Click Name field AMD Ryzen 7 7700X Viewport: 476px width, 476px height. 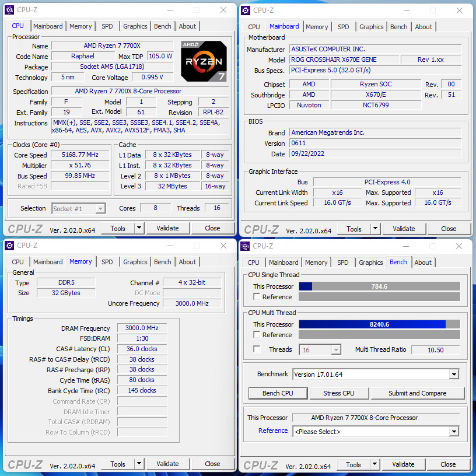(113, 45)
